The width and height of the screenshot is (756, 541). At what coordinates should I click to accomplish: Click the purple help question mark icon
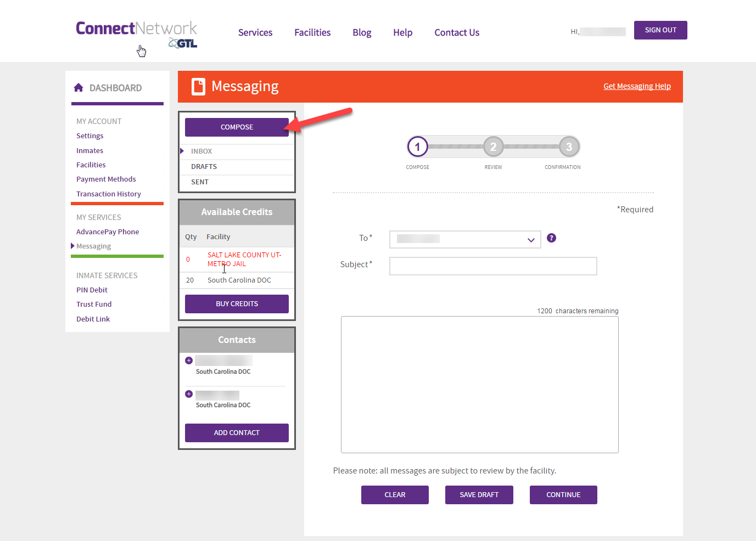(x=552, y=238)
